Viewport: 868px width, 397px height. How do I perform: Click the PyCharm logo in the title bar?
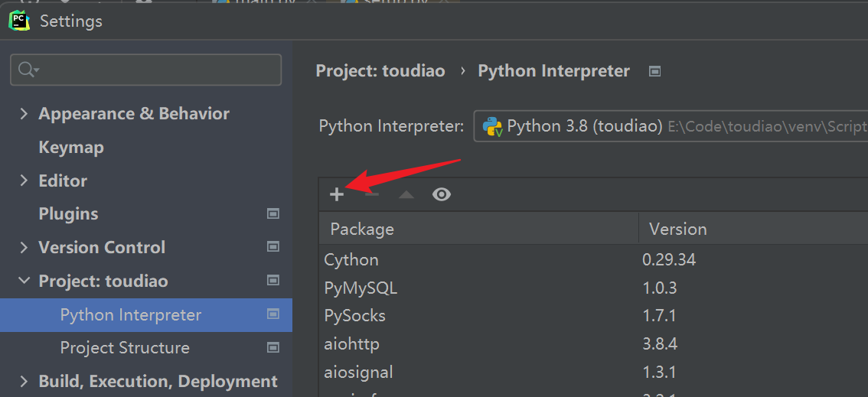click(19, 21)
